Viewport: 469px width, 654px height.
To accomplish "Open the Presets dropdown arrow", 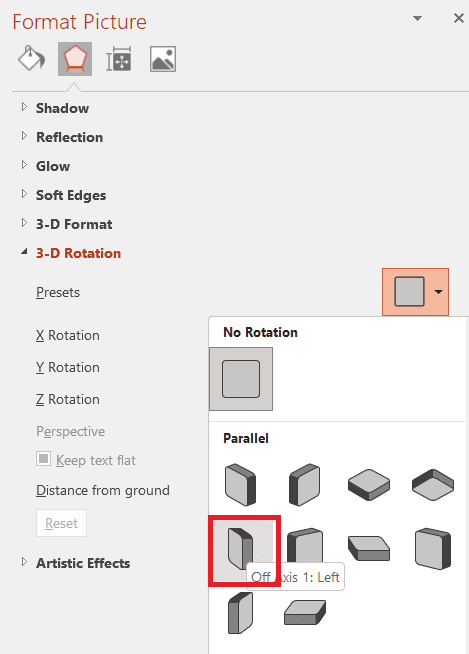I will coord(439,292).
